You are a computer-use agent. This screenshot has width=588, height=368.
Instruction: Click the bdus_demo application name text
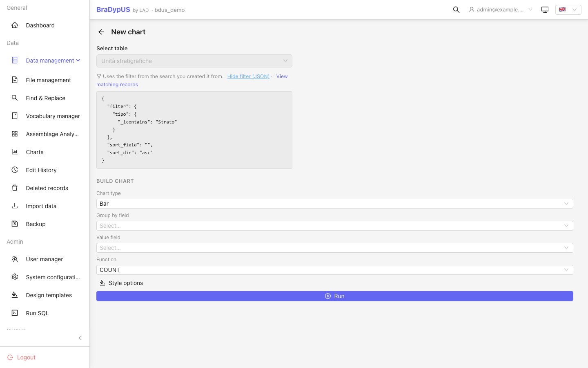(x=169, y=10)
